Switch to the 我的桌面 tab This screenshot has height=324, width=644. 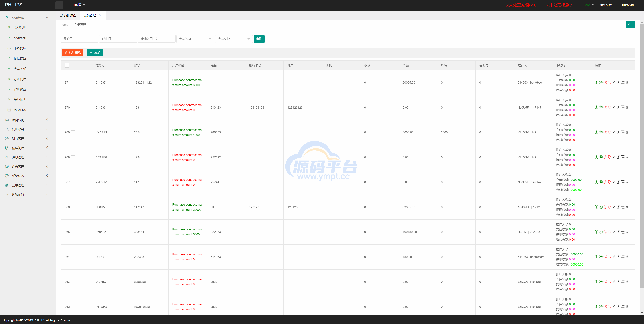coord(68,15)
